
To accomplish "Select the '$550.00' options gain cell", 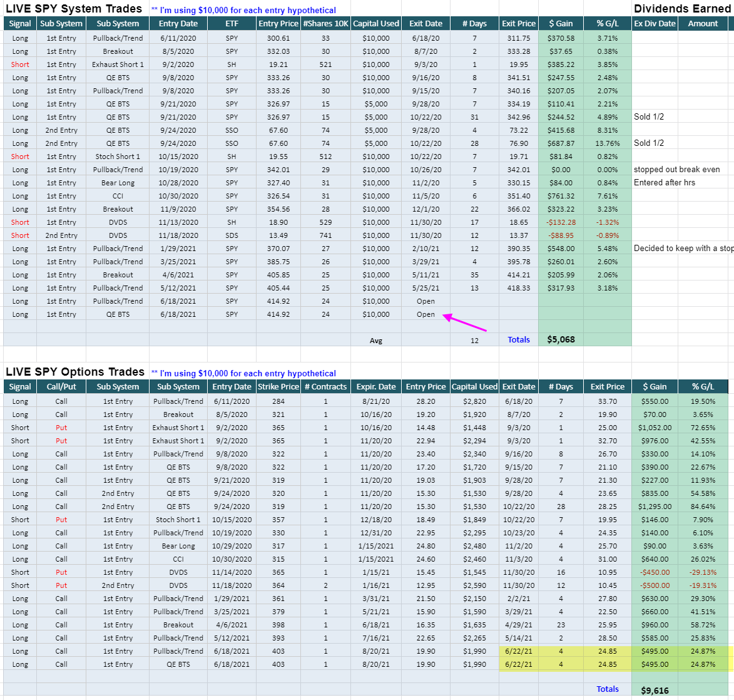I will tap(655, 401).
